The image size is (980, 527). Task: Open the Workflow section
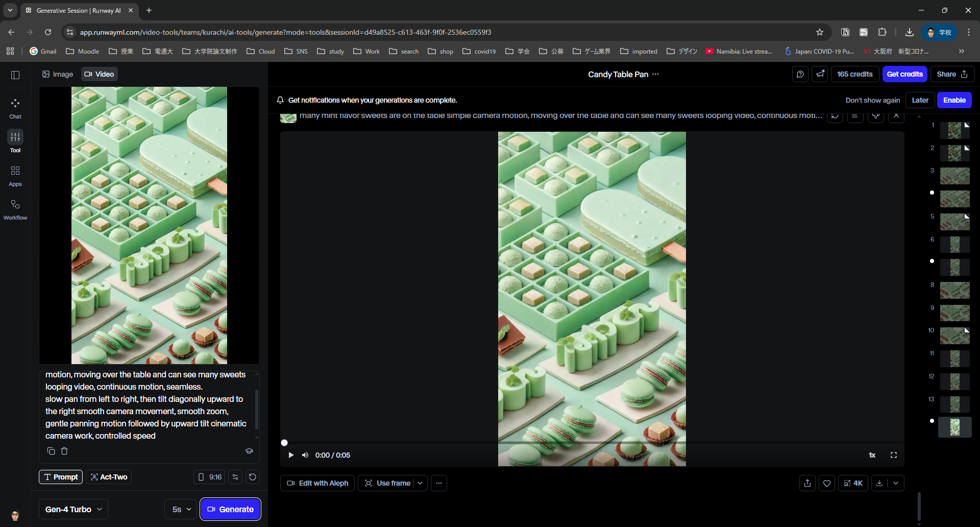click(x=15, y=209)
